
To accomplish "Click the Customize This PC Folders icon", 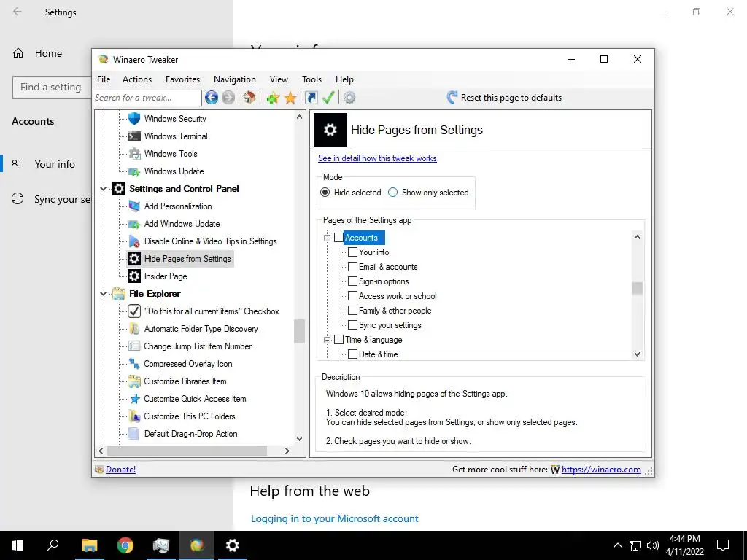I will [134, 416].
